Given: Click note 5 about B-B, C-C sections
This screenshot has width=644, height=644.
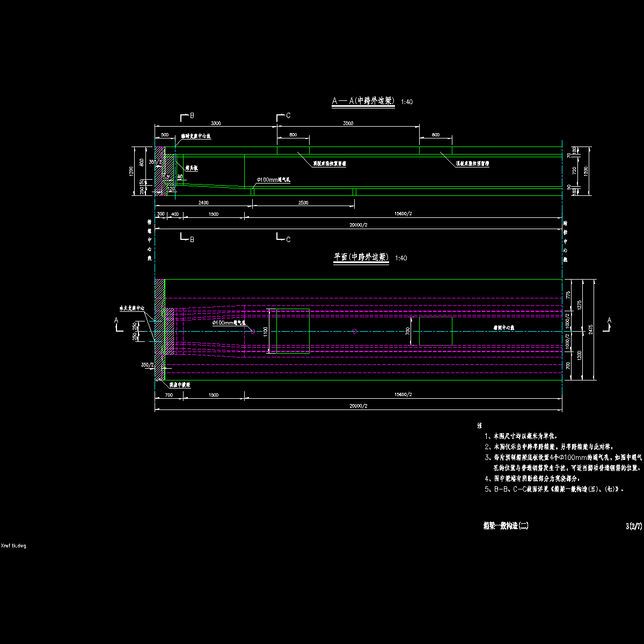Looking at the screenshot, I should pyautogui.click(x=554, y=489).
